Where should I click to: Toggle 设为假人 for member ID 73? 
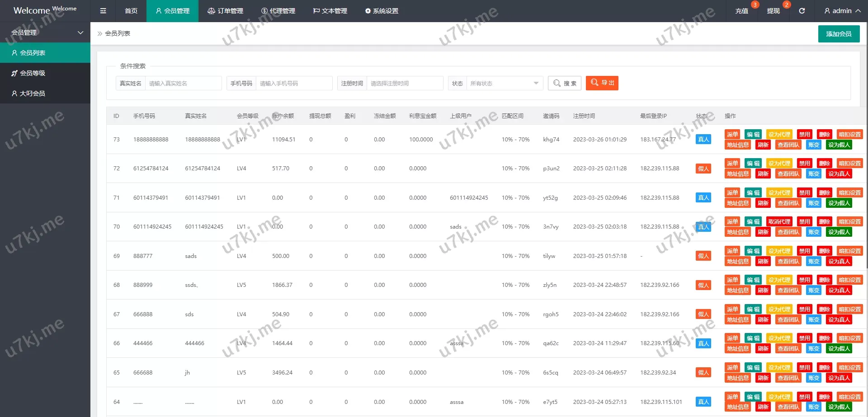839,145
